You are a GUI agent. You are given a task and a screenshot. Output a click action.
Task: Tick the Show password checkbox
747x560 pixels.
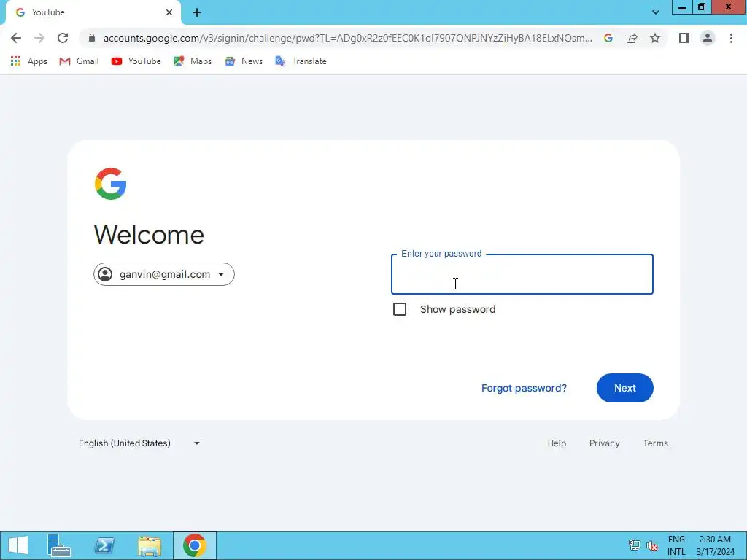400,309
